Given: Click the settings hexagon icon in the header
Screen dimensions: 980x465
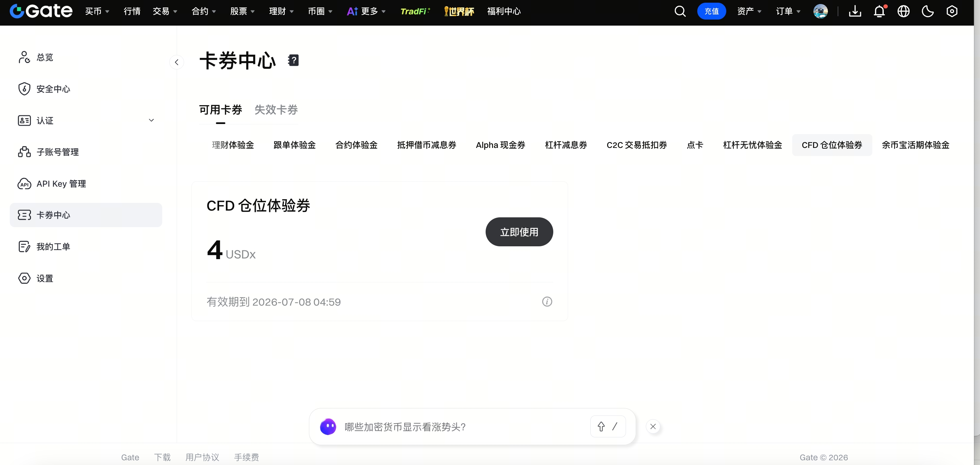Looking at the screenshot, I should [952, 11].
